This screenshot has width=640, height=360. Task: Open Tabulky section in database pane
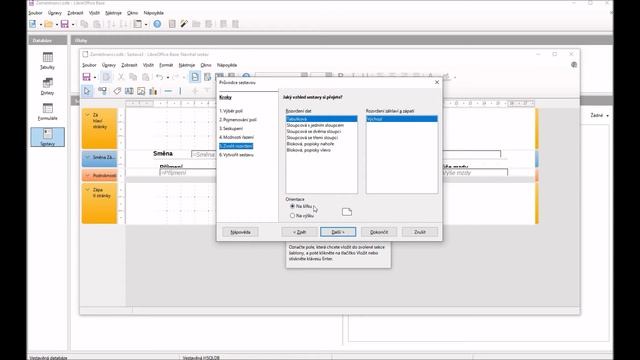click(x=47, y=60)
